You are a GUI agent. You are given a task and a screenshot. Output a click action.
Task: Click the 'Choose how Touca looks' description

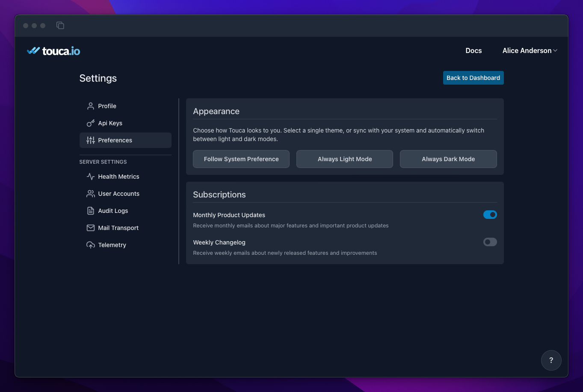point(339,135)
